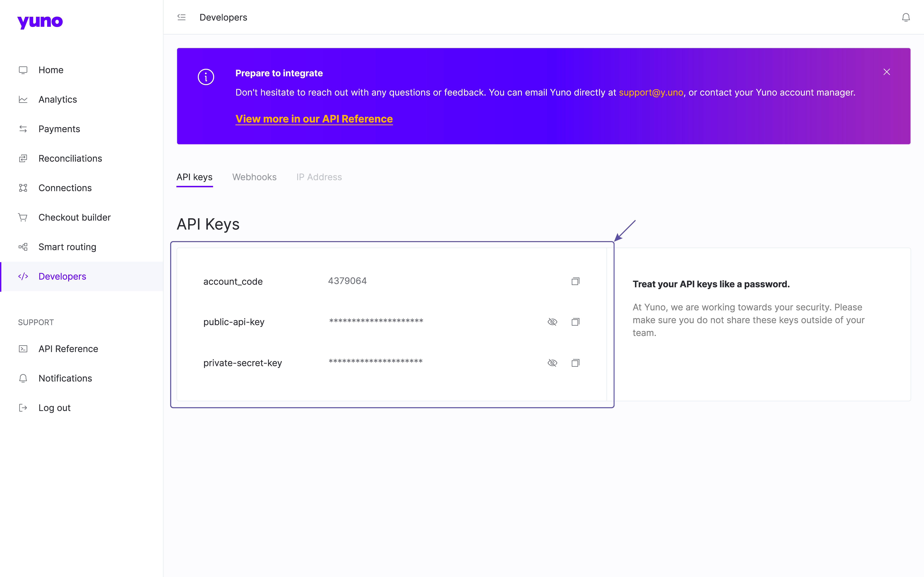Click the support@y.uno email link
The height and width of the screenshot is (577, 924).
pos(651,92)
